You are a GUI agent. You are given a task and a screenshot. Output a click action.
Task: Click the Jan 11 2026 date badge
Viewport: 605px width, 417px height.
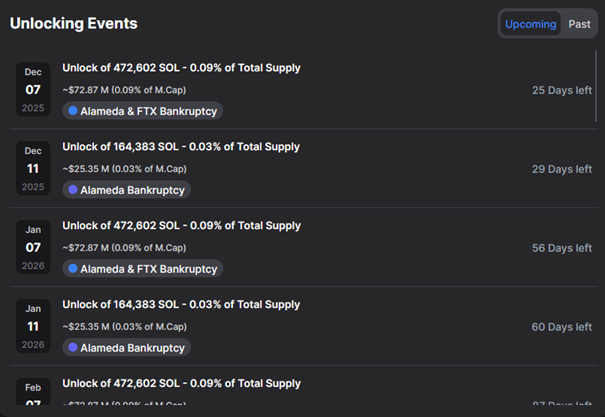(x=33, y=327)
